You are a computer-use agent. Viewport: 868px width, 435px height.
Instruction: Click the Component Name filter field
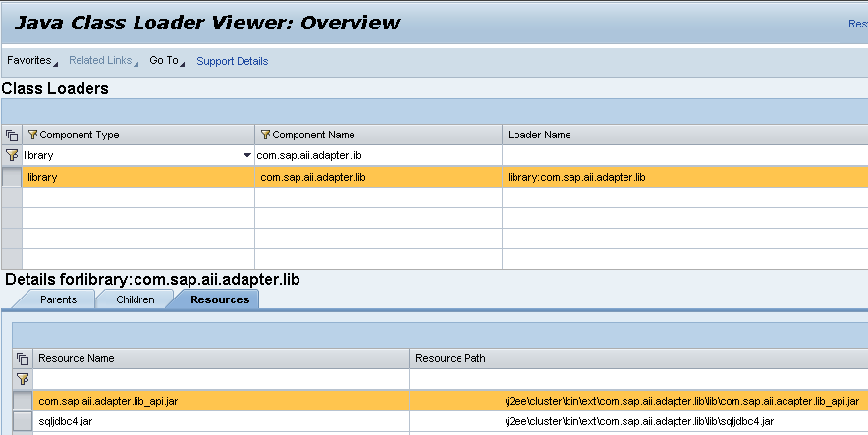379,155
